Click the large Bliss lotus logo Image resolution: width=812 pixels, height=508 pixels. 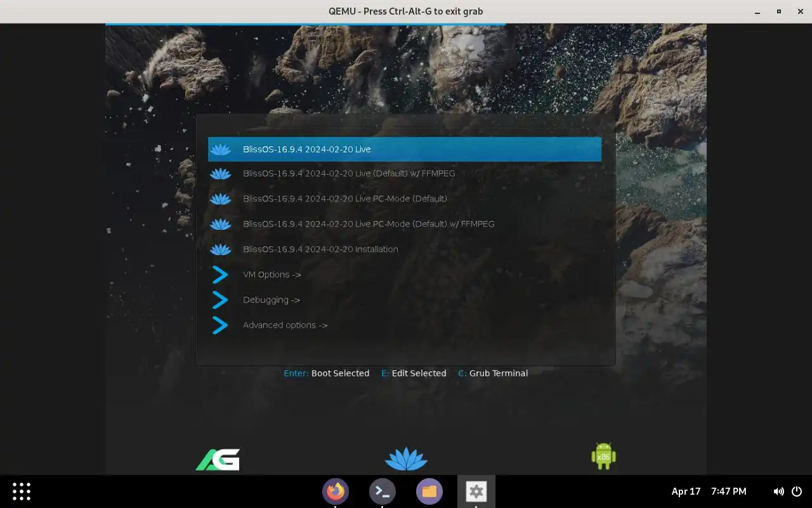[x=406, y=458]
